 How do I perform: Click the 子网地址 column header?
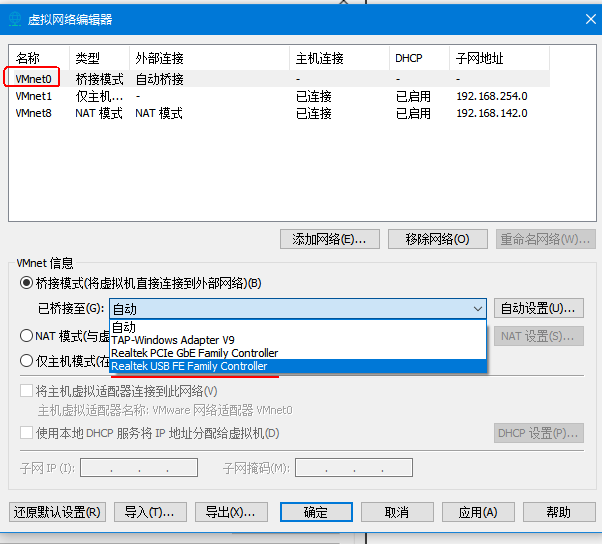499,58
